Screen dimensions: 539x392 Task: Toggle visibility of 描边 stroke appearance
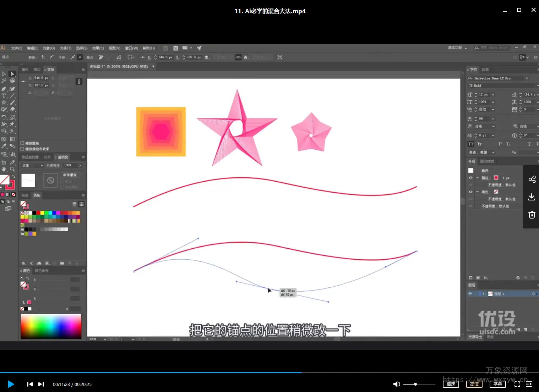click(470, 178)
